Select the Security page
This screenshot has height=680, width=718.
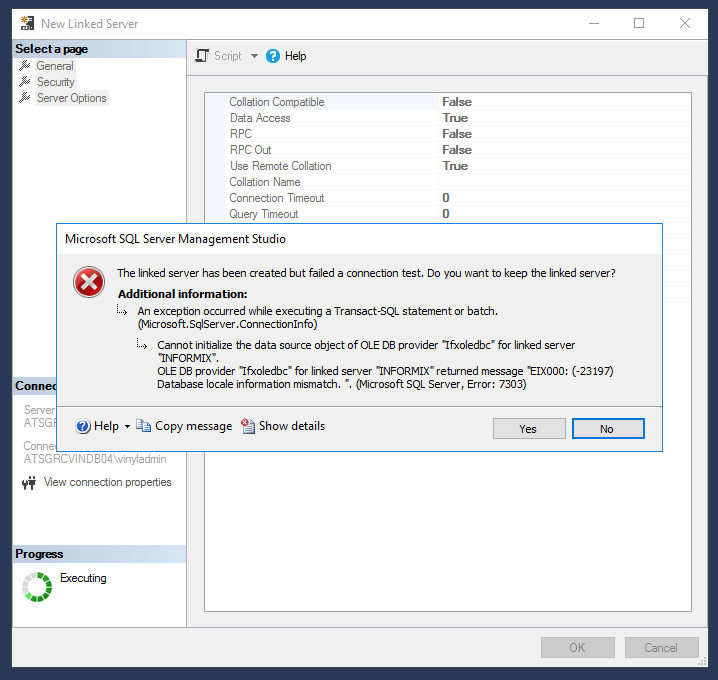tap(56, 82)
